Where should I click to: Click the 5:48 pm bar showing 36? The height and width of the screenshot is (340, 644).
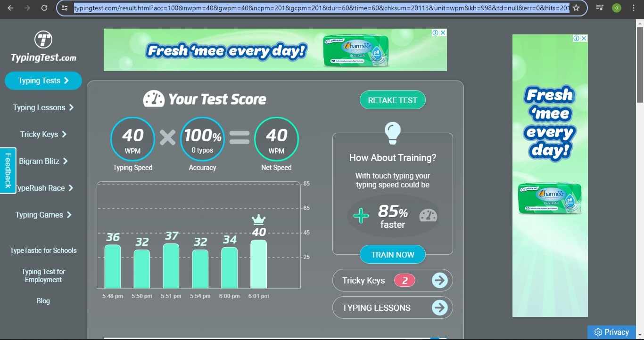pyautogui.click(x=113, y=267)
